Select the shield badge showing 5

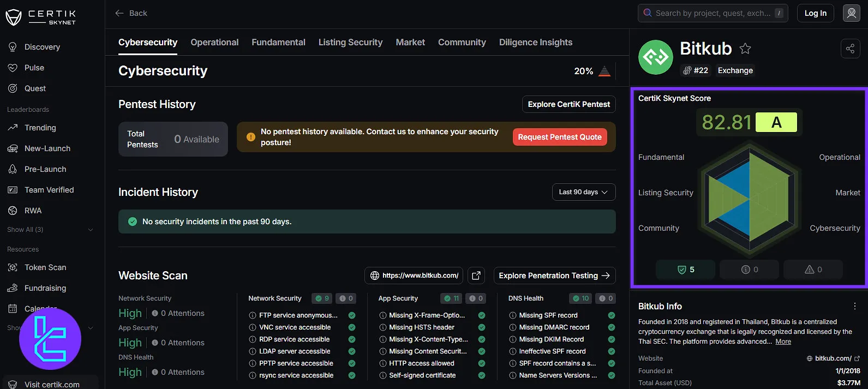pos(685,270)
